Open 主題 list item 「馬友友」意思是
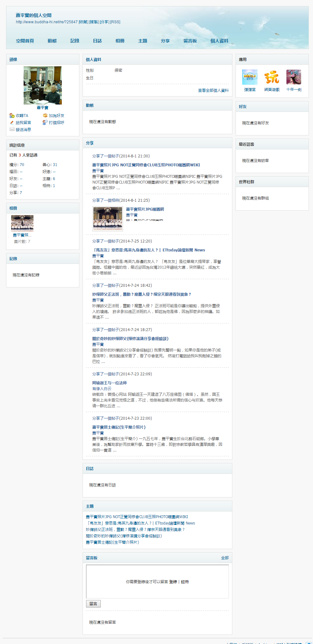 point(140,523)
